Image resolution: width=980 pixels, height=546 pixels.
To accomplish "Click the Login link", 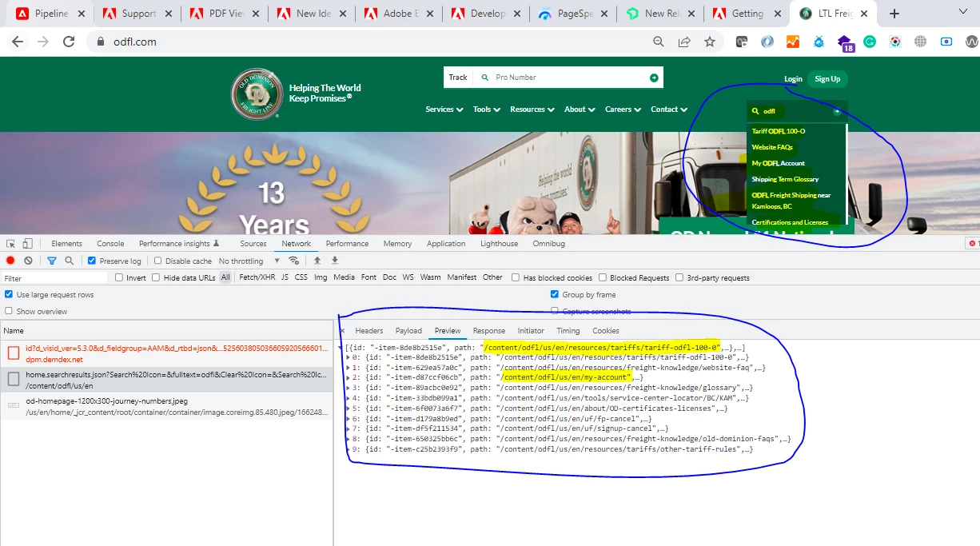I will point(793,79).
